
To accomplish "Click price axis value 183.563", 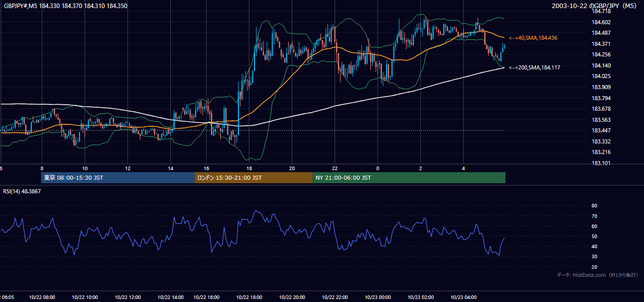I will pos(601,120).
